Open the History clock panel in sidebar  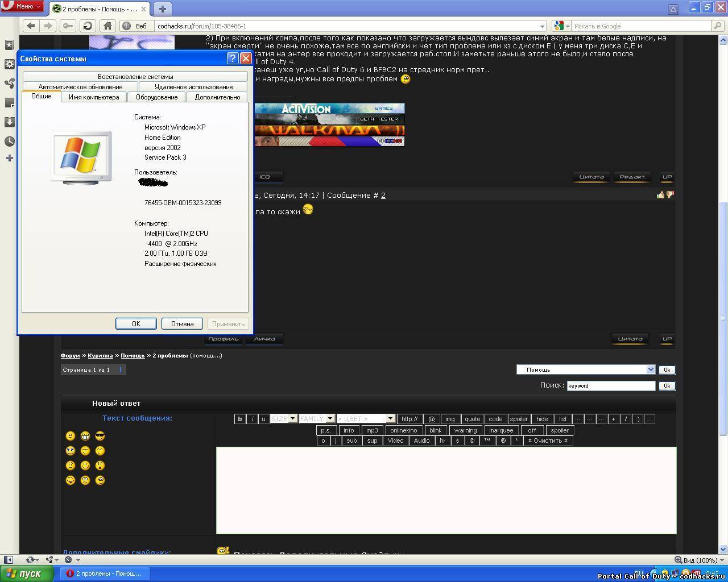9,142
